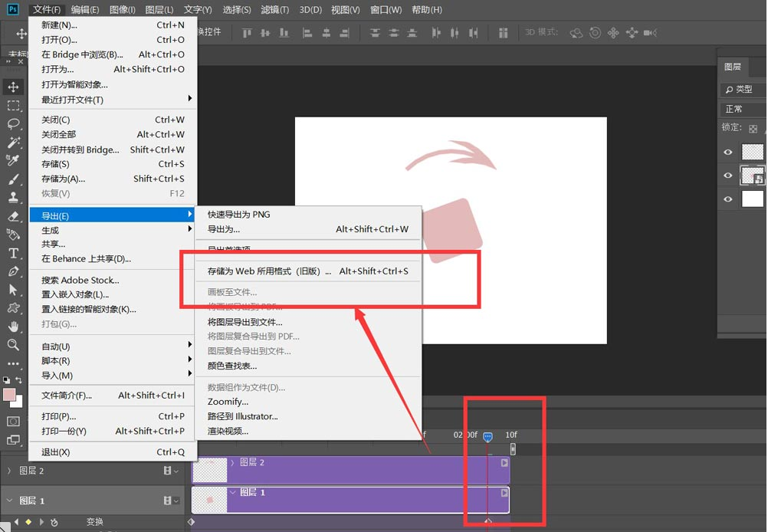Click the 3D pan mode icon
The image size is (768, 532).
pyautogui.click(x=613, y=33)
